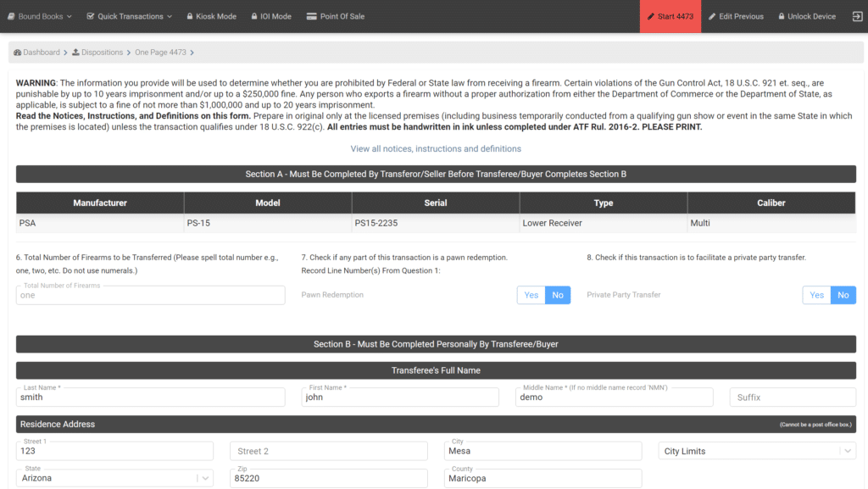Click the Total Number of Firearms field
Screen dimensions: 868x489
[149, 294]
